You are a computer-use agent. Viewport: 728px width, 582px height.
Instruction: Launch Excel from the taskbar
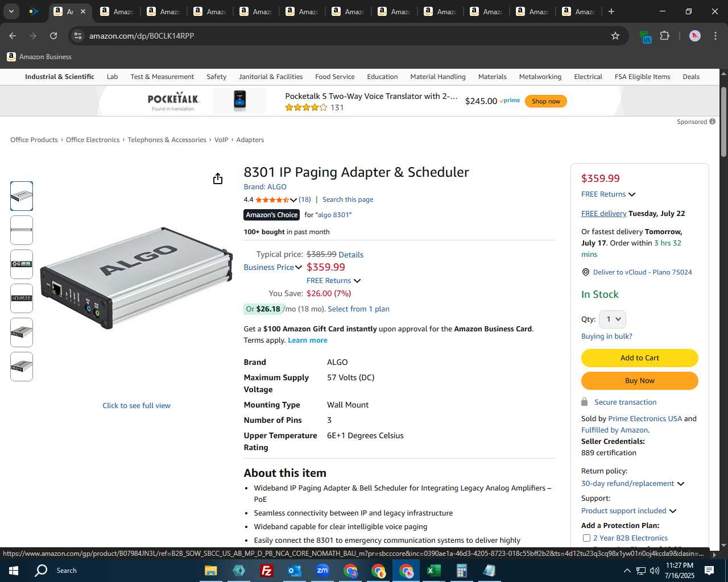point(433,571)
